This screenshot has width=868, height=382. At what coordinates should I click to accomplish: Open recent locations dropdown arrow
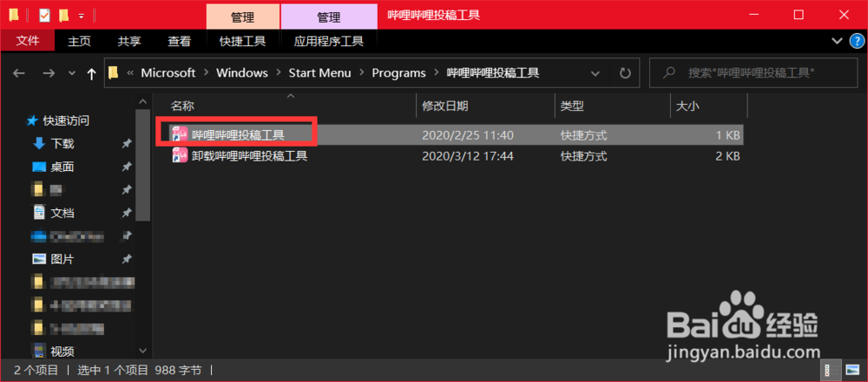click(x=71, y=73)
